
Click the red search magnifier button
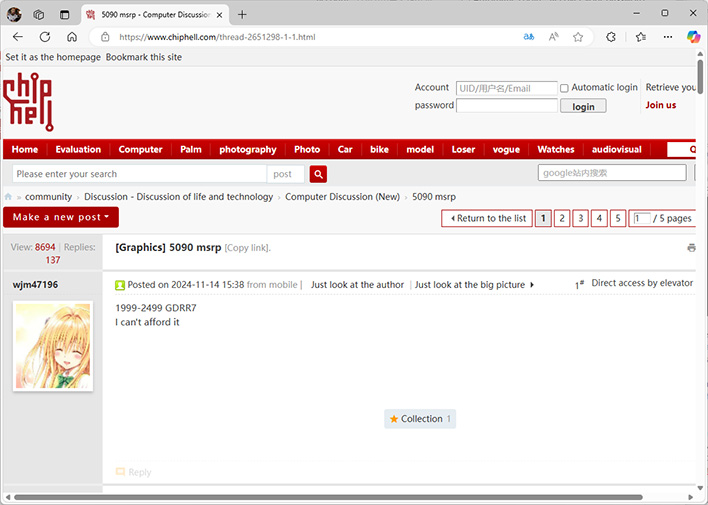pyautogui.click(x=318, y=174)
